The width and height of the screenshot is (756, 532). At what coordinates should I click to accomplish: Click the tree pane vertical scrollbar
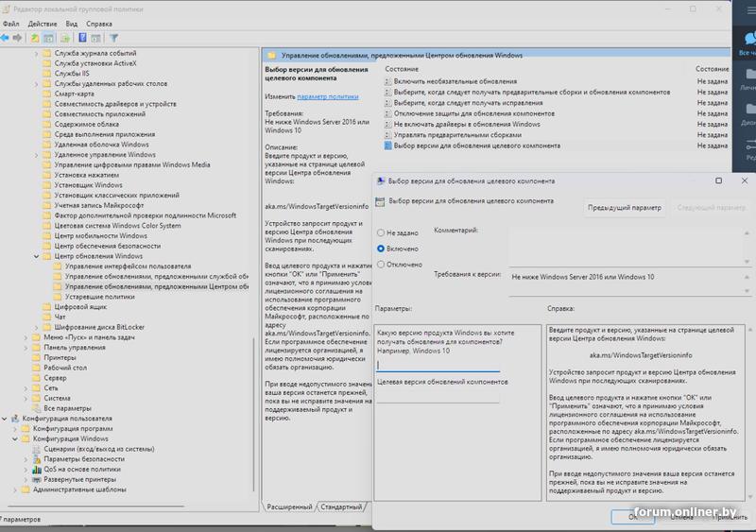point(256,283)
